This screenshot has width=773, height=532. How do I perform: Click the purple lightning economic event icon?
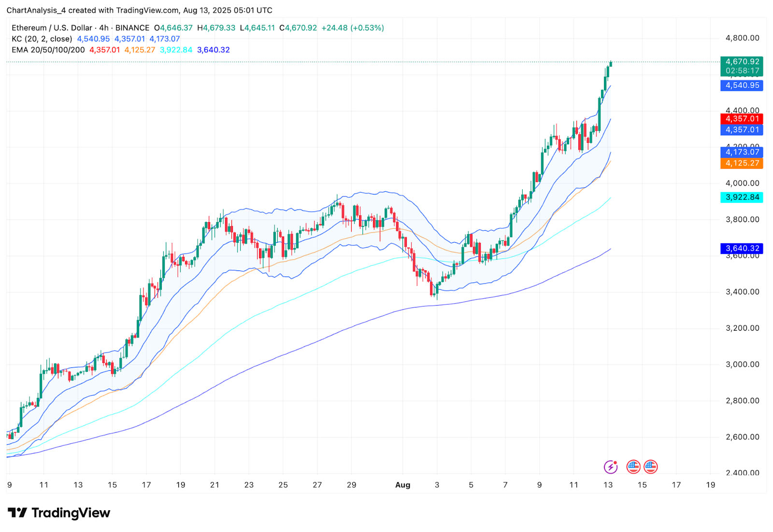coord(611,466)
